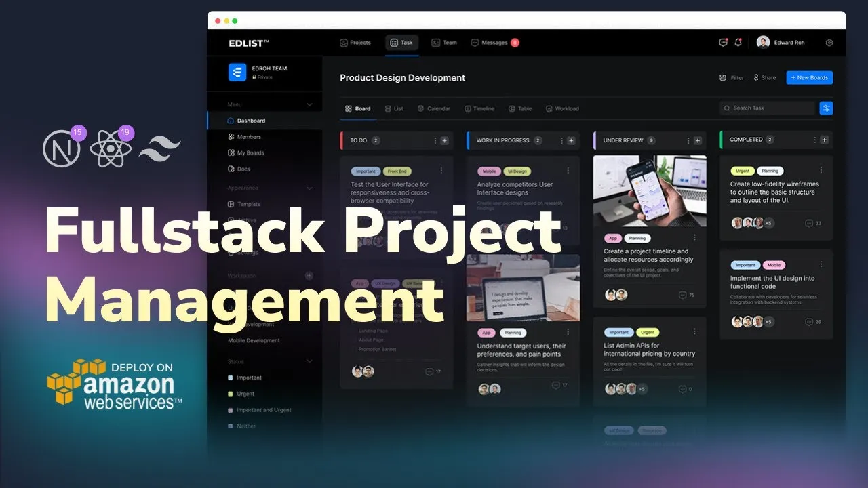Add a card to WORK IN PROGRESS column
Screen dimensions: 868x488
click(572, 140)
